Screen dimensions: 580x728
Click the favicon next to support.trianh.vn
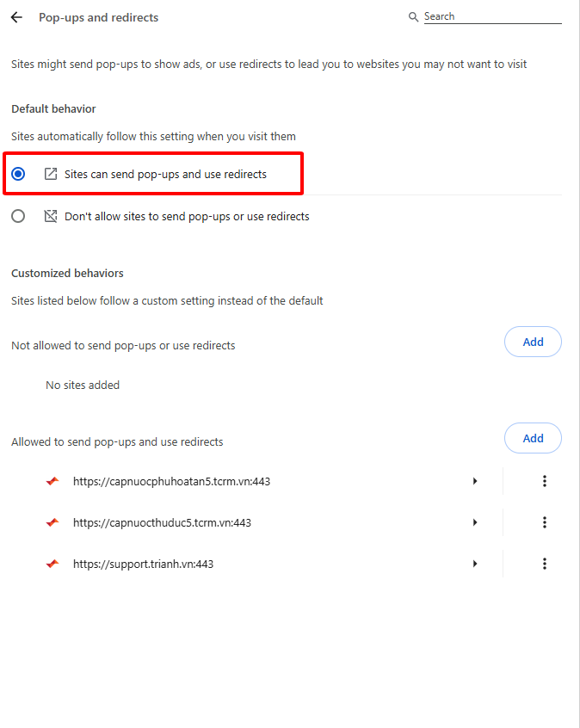coord(52,564)
